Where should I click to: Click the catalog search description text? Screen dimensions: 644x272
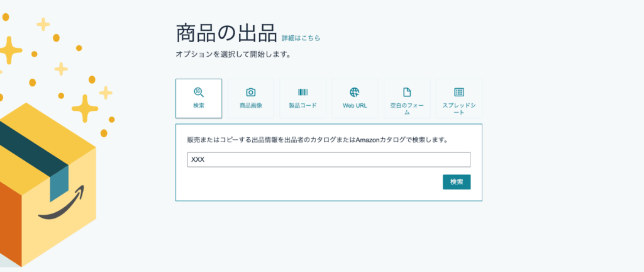(317, 140)
